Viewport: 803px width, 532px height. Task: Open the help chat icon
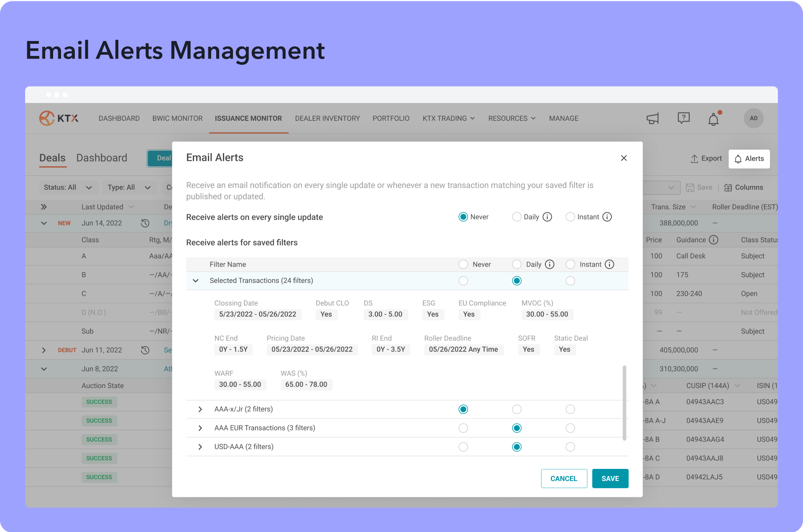click(x=683, y=118)
